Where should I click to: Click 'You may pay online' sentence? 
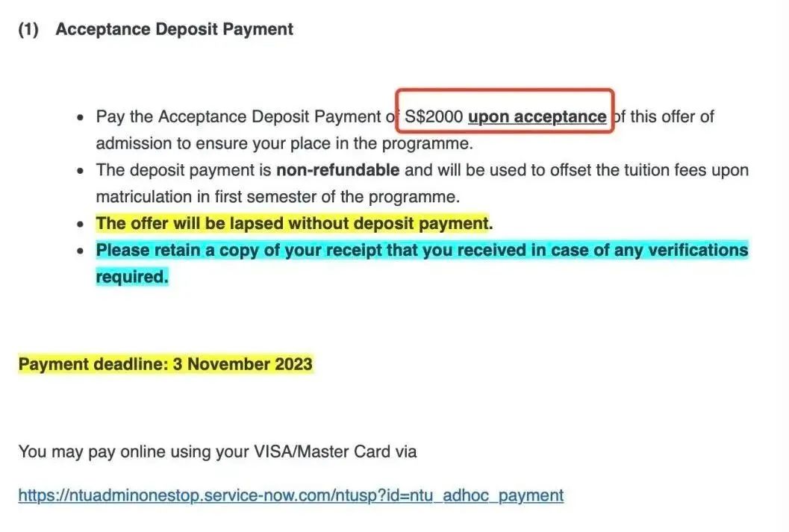coord(217,451)
